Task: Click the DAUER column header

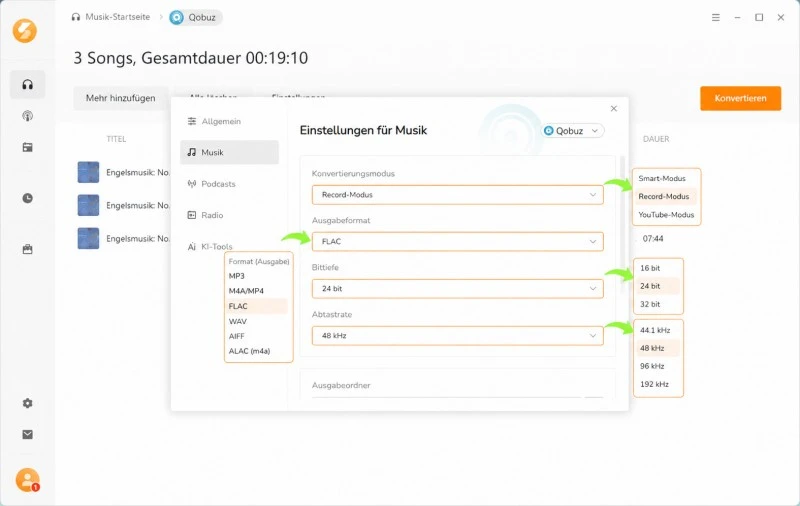Action: click(656, 139)
